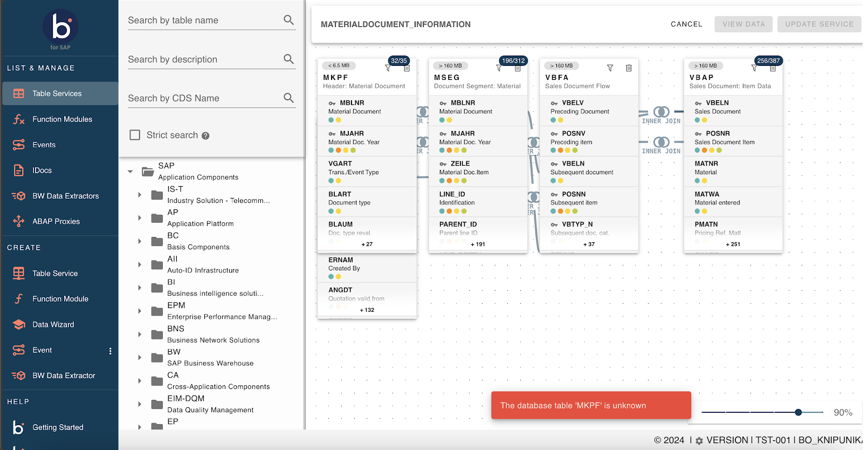The height and width of the screenshot is (450, 868).
Task: Click the search icon for table name
Action: pos(288,20)
